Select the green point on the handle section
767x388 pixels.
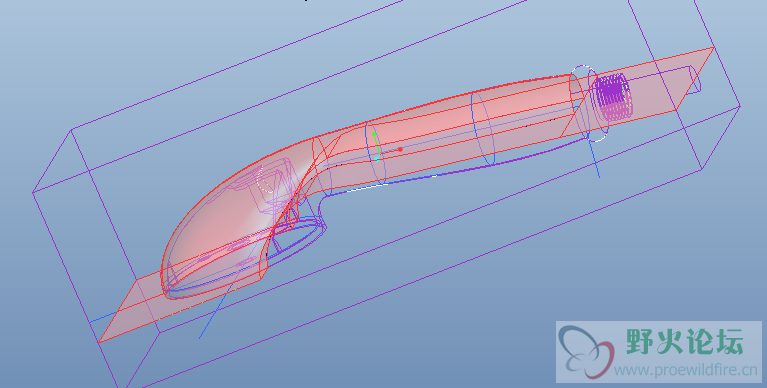pos(374,134)
